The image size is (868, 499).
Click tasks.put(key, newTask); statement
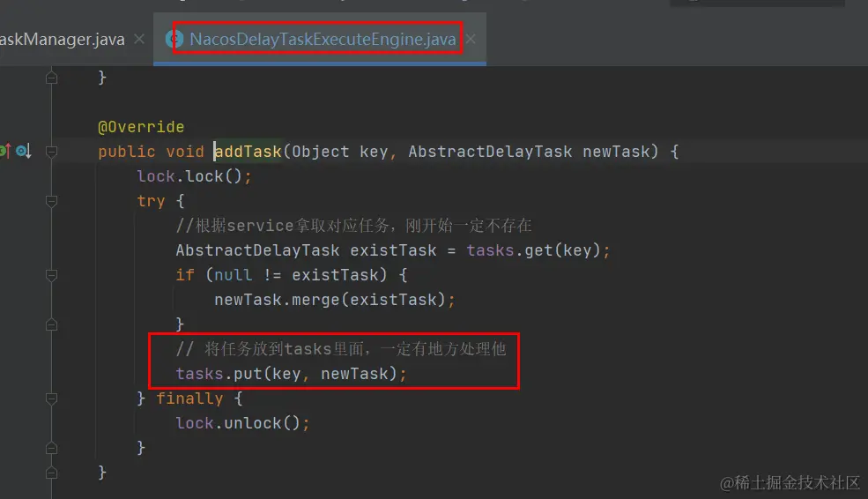coord(291,374)
